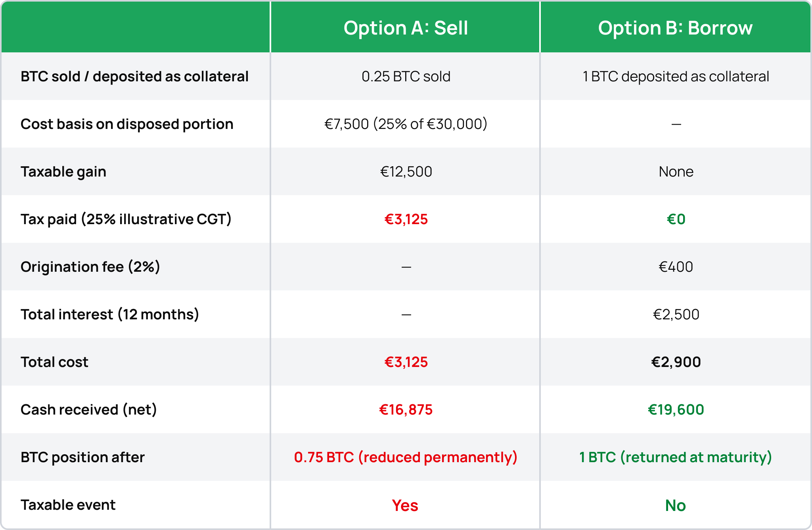Click the €16,875 cash received value
The width and height of the screenshot is (812, 530).
406,410
